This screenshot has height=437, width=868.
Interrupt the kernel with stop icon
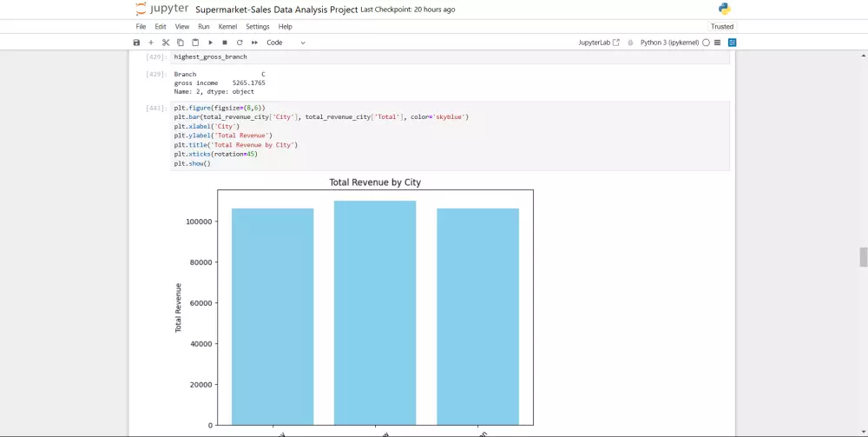point(225,43)
